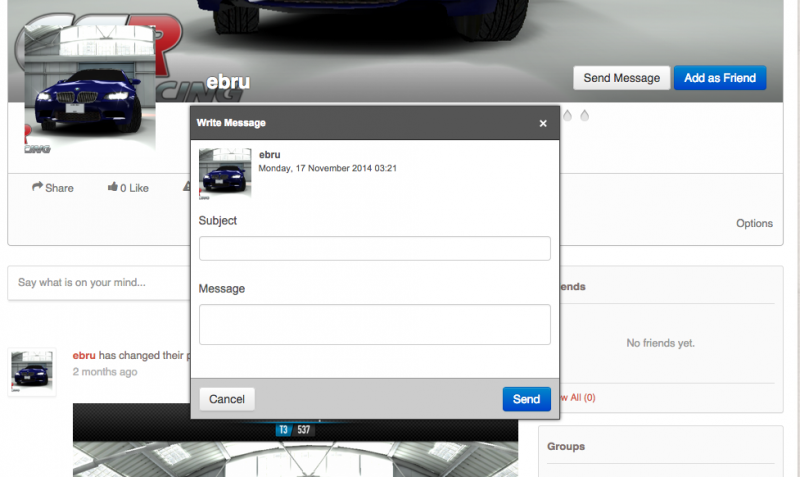The image size is (800, 477).
Task: Click ebru's small avatar in activity feed
Action: click(32, 372)
